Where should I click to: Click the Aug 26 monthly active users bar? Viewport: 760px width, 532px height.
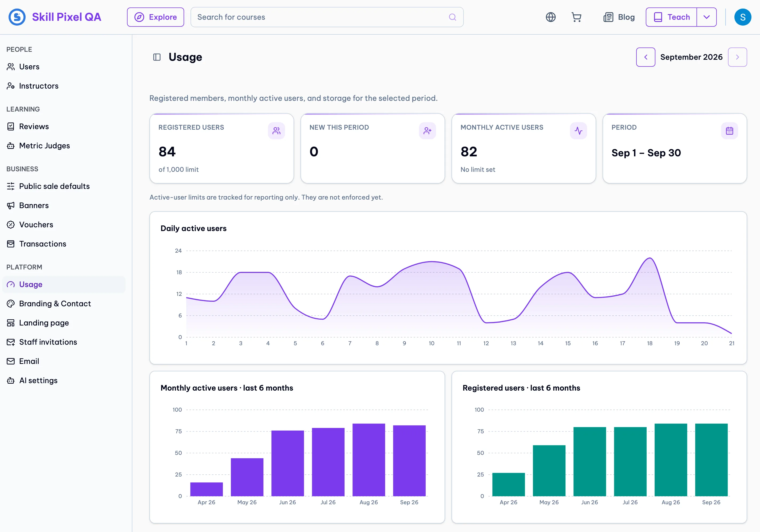369,460
